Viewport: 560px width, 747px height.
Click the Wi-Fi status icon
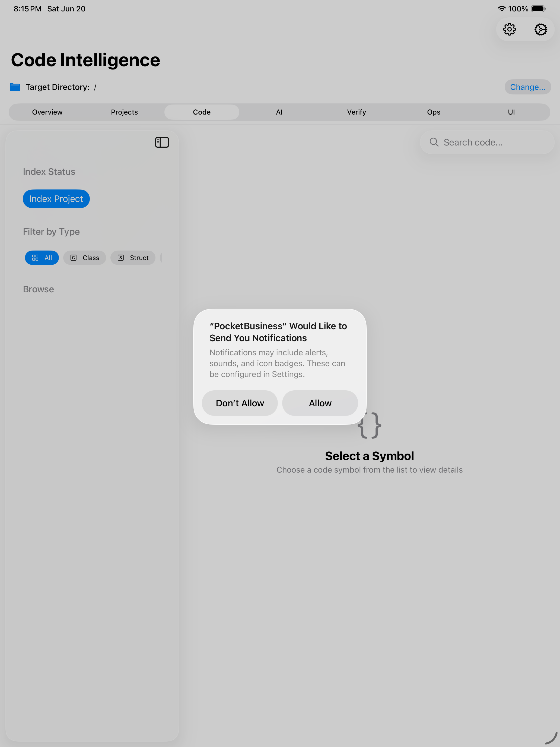[x=502, y=9]
